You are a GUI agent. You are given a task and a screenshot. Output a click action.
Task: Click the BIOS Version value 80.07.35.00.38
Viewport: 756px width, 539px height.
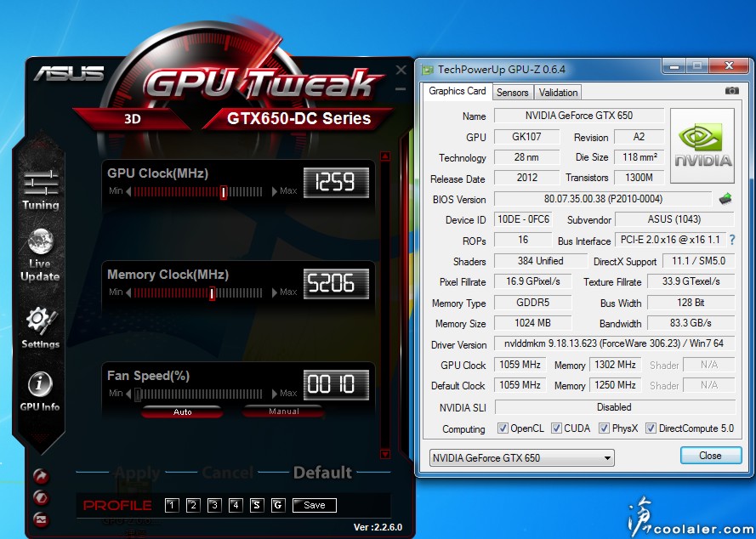tap(603, 199)
